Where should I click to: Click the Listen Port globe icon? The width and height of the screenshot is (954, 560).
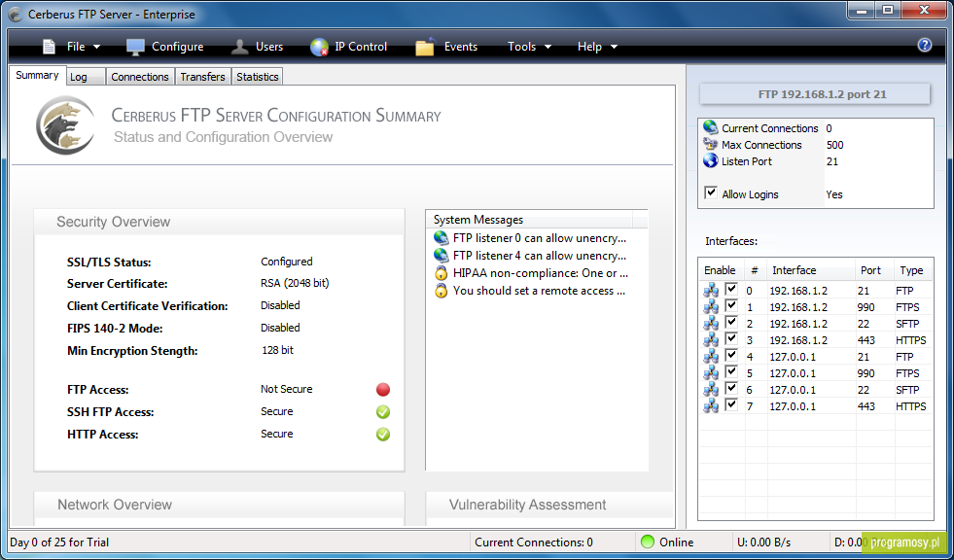coord(710,161)
